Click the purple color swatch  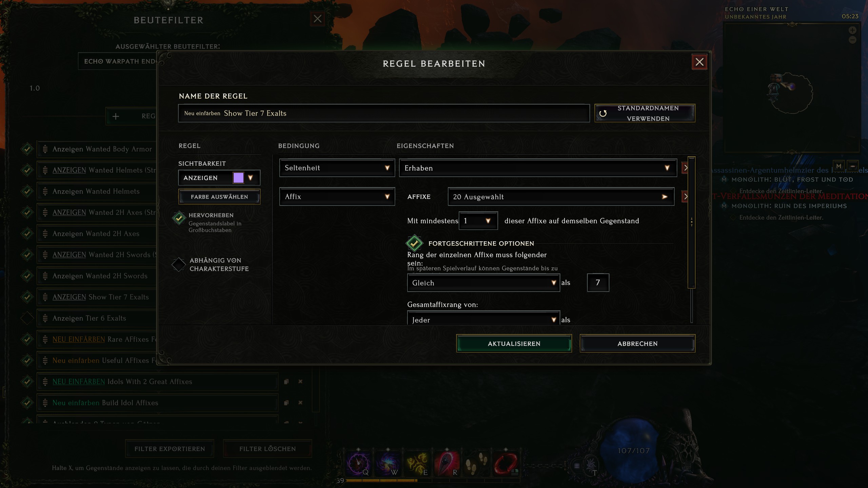click(x=238, y=178)
